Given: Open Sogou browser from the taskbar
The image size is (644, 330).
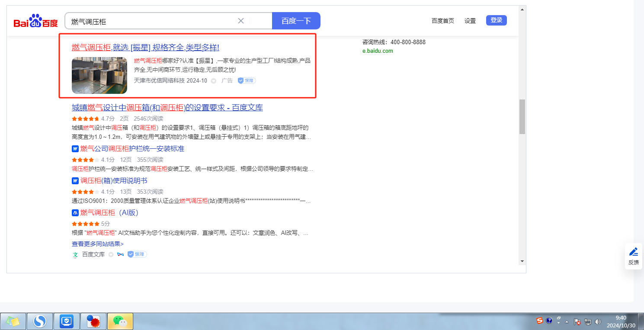Looking at the screenshot, I should 40,321.
